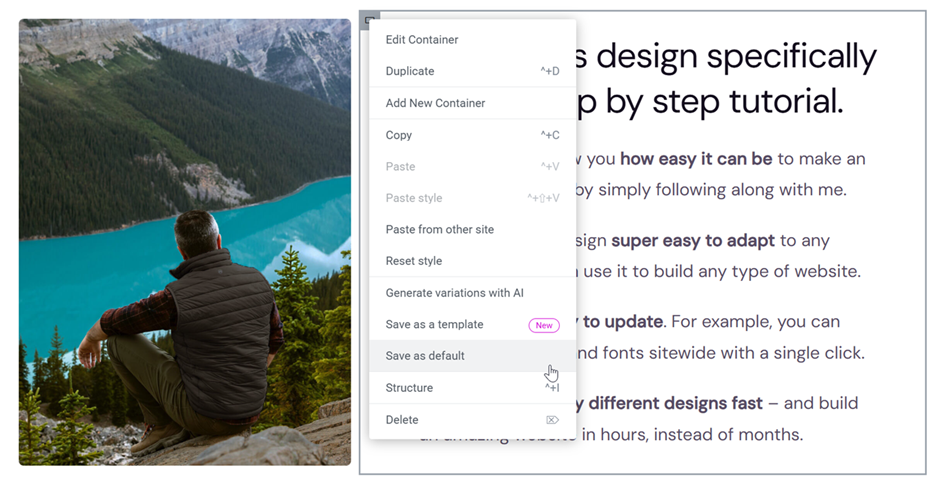Choose Edit Container from the context menu
The height and width of the screenshot is (496, 951).
coord(472,39)
